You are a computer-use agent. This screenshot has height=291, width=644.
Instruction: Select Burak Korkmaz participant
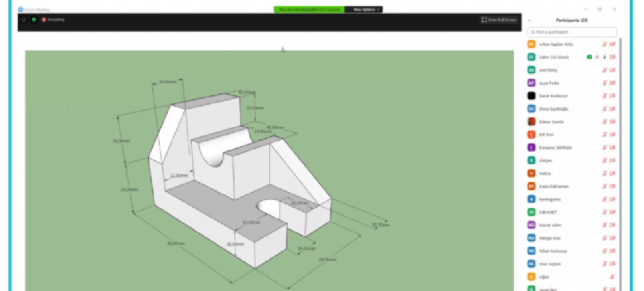[572, 96]
